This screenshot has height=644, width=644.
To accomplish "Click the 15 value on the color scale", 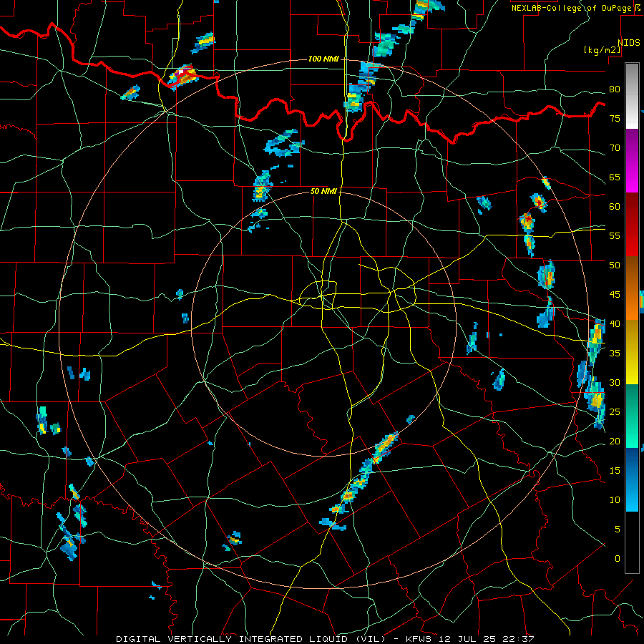I will 615,471.
